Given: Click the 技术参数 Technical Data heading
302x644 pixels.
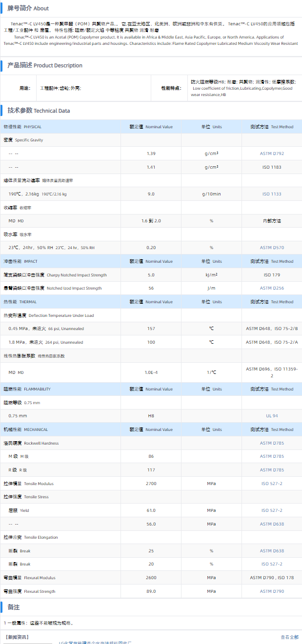Looking at the screenshot, I should (x=39, y=111).
